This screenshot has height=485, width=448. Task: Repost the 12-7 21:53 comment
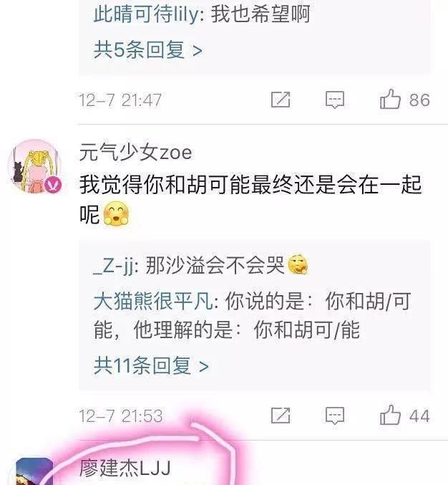281,416
